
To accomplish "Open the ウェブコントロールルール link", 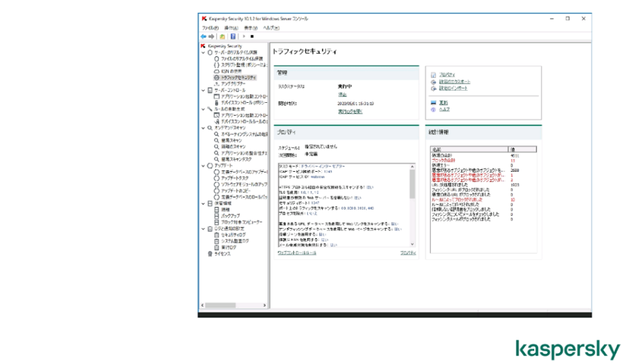I will 296,253.
